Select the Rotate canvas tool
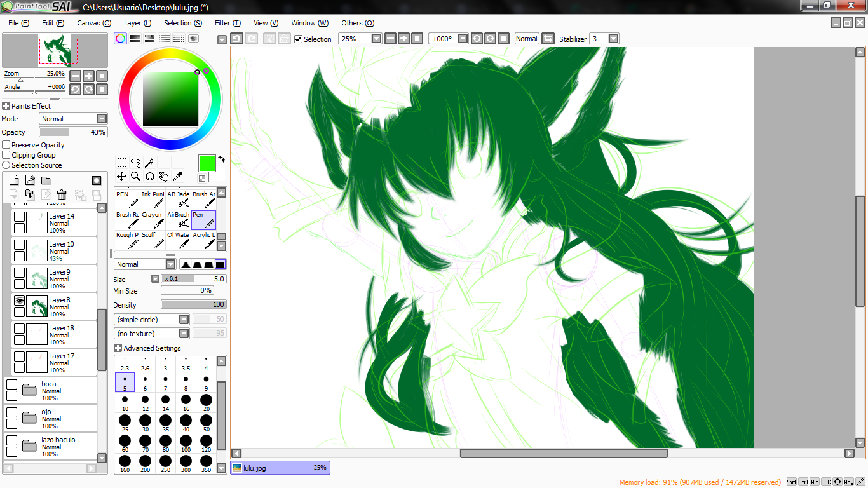Screen dimensions: 868x488 (149, 177)
